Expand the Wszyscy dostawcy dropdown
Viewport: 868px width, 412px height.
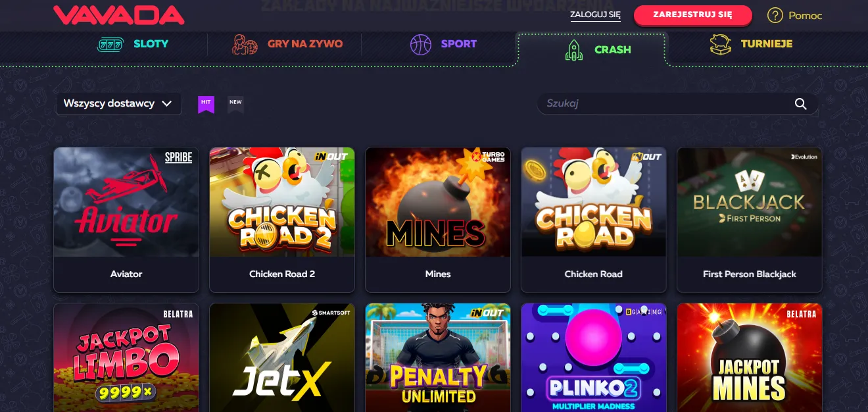118,103
